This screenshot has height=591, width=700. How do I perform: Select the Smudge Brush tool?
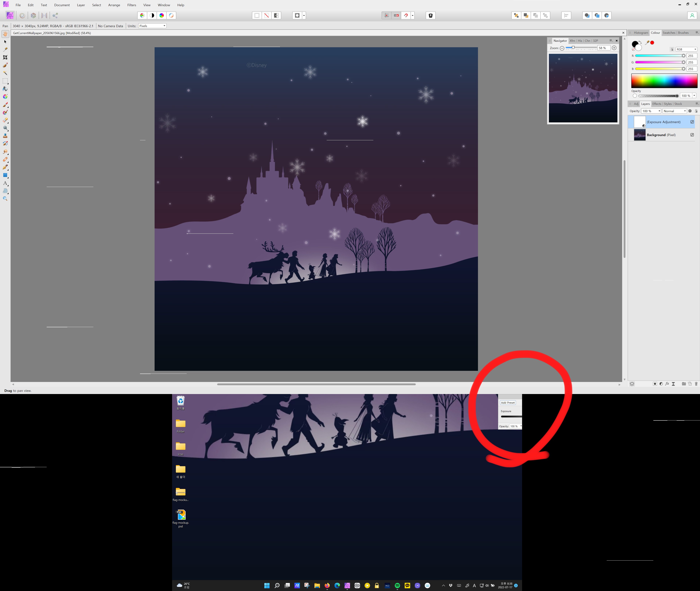5,151
